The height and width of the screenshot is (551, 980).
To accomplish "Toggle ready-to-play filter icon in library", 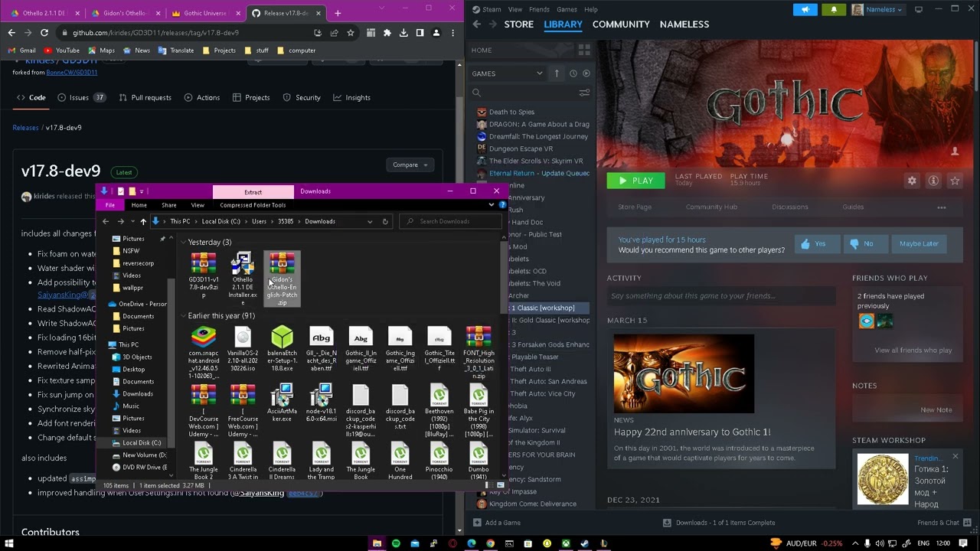I will point(586,73).
